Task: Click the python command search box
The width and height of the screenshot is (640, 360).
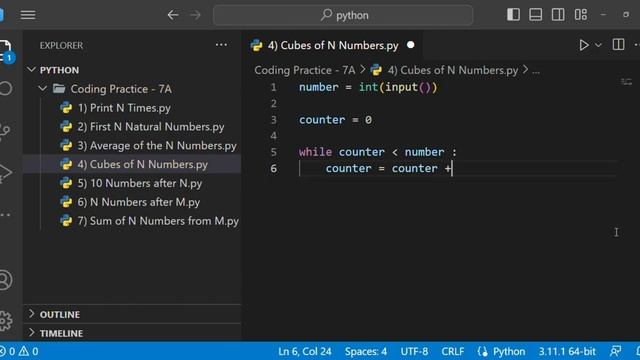Action: click(343, 15)
